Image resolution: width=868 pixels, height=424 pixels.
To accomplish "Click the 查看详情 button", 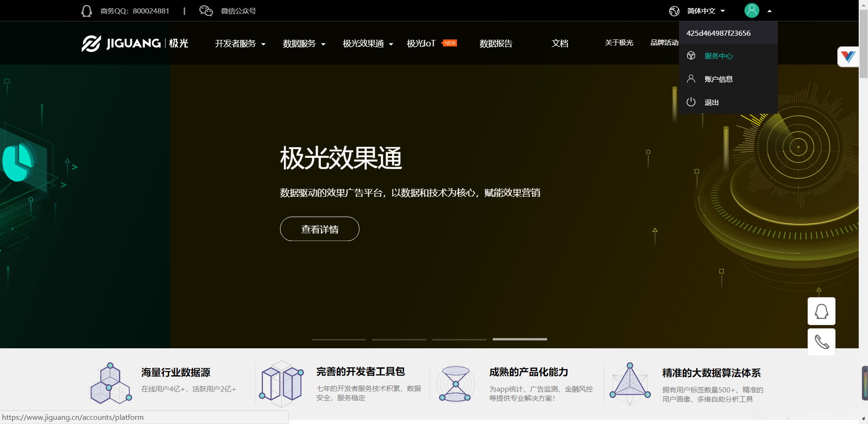I will point(320,229).
